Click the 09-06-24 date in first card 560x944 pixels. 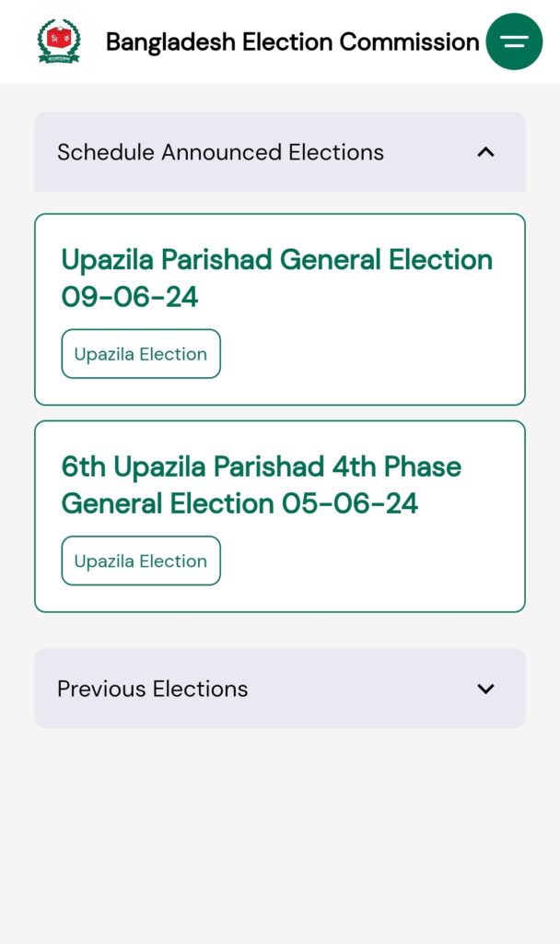coord(129,297)
